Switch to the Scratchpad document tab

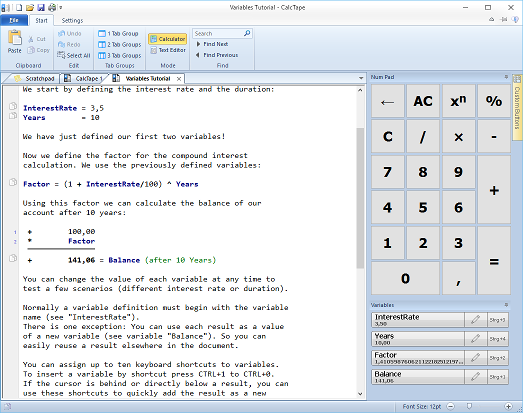[34, 78]
